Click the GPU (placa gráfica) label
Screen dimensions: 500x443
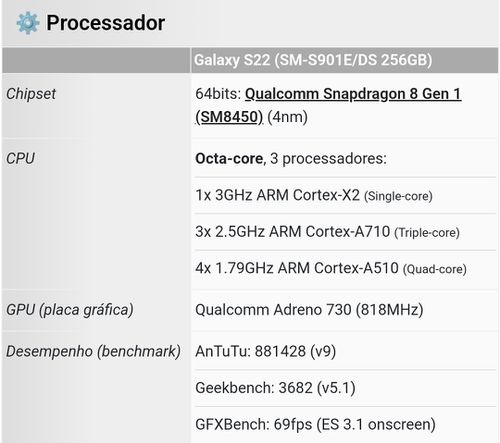click(70, 310)
